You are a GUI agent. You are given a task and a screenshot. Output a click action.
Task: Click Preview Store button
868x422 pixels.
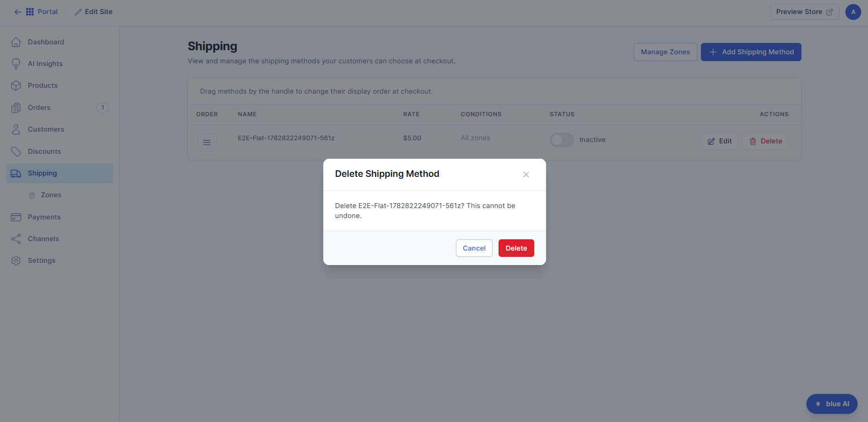pos(805,12)
